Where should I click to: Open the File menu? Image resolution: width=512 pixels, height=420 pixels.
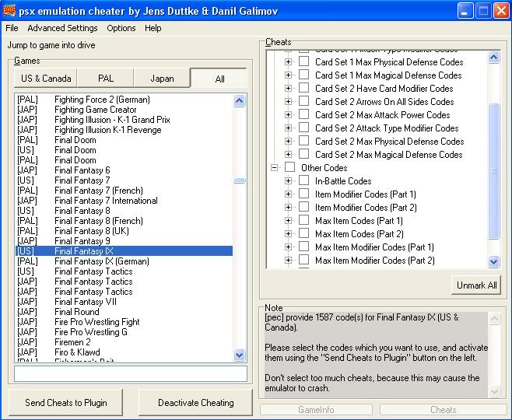pyautogui.click(x=12, y=28)
